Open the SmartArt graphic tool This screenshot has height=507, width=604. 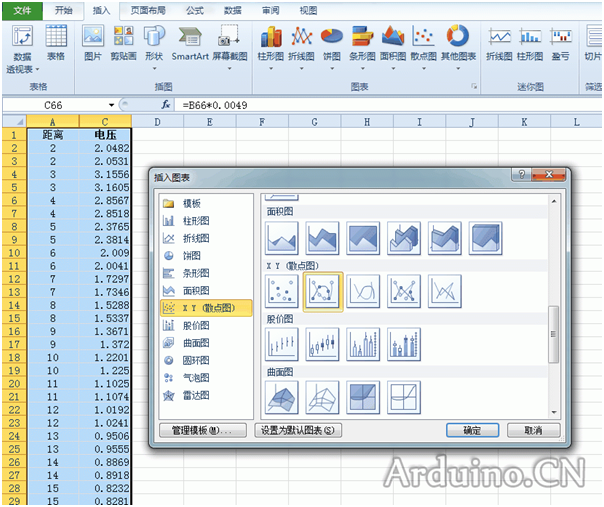click(x=190, y=45)
